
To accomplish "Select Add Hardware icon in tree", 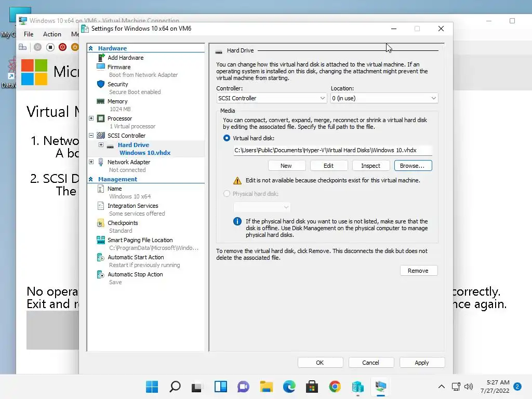I will tap(101, 58).
